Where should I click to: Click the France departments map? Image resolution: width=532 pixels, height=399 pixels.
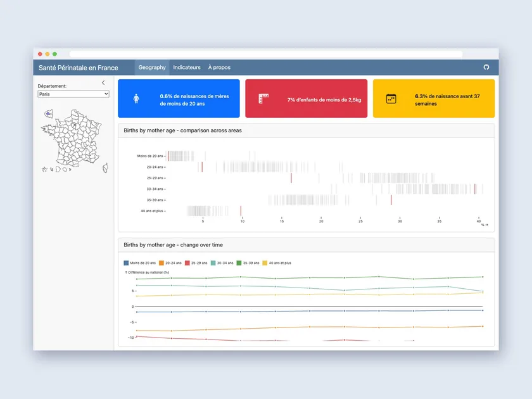coord(74,141)
